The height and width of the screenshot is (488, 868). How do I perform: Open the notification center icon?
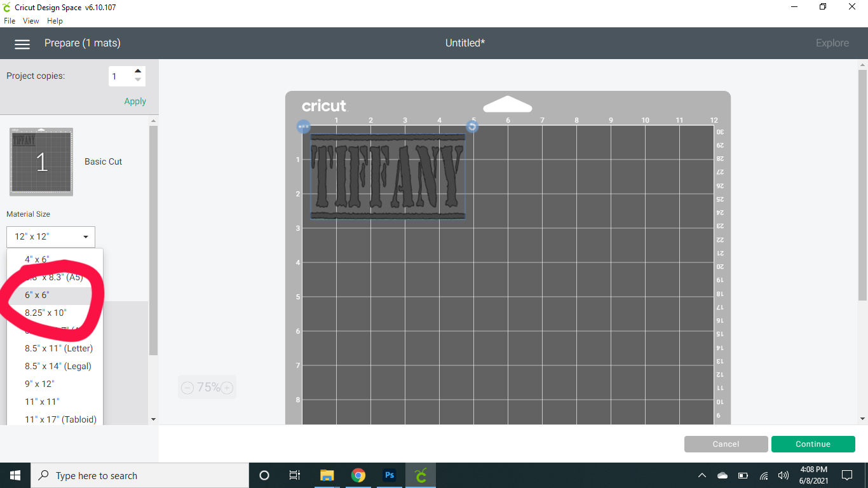tap(846, 475)
